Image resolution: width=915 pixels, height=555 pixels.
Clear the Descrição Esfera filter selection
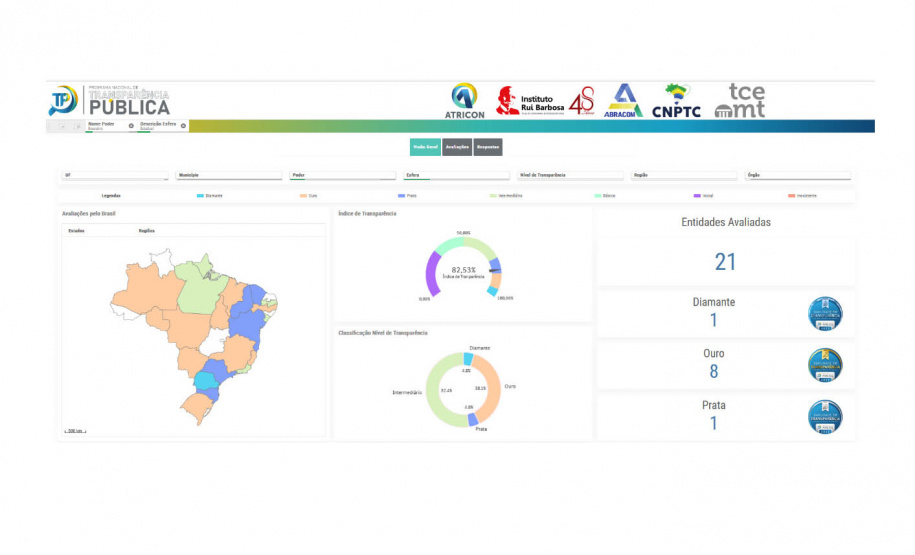(183, 126)
